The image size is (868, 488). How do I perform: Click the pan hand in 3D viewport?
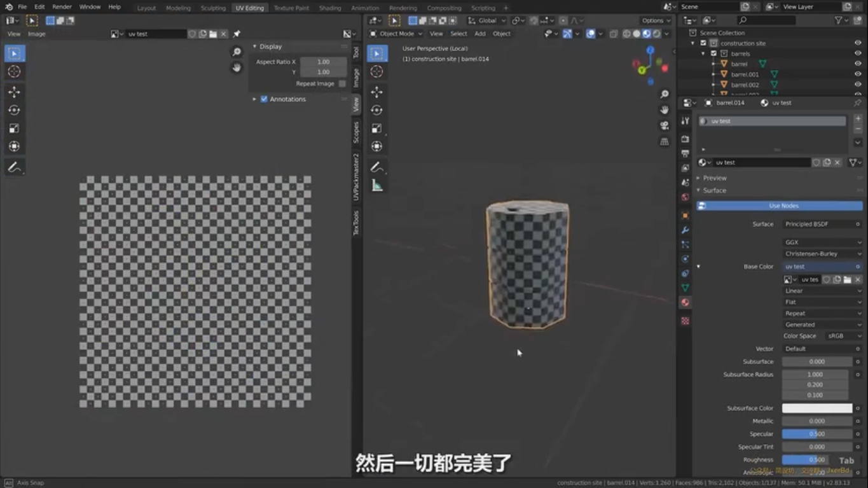[x=665, y=109]
